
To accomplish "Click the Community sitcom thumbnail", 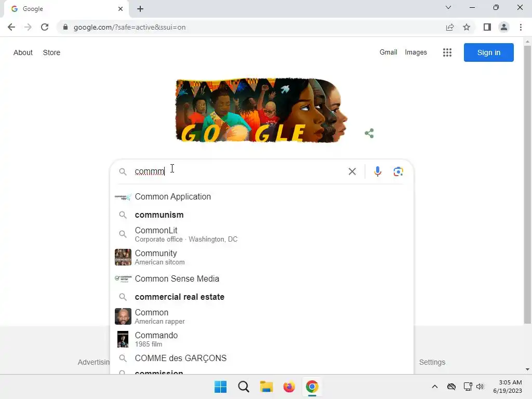I will click(123, 257).
